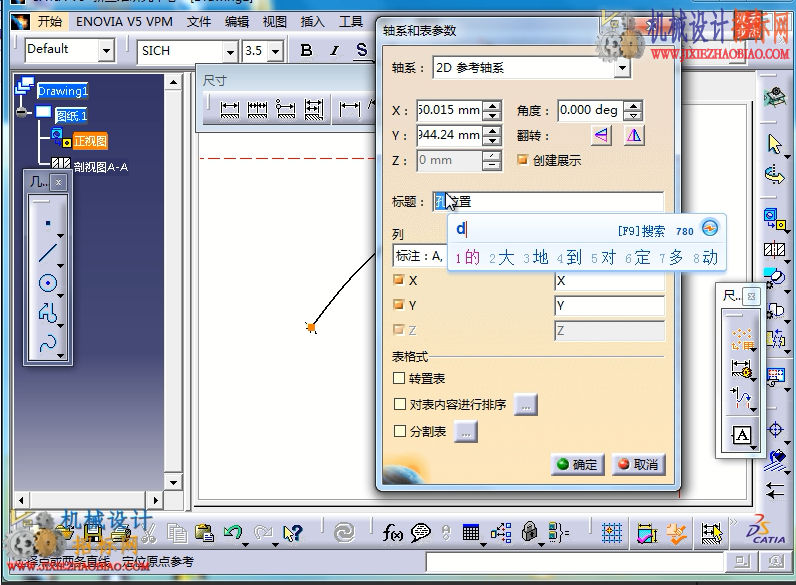Open the 文件 menu
This screenshot has height=585, width=796.
pyautogui.click(x=198, y=21)
